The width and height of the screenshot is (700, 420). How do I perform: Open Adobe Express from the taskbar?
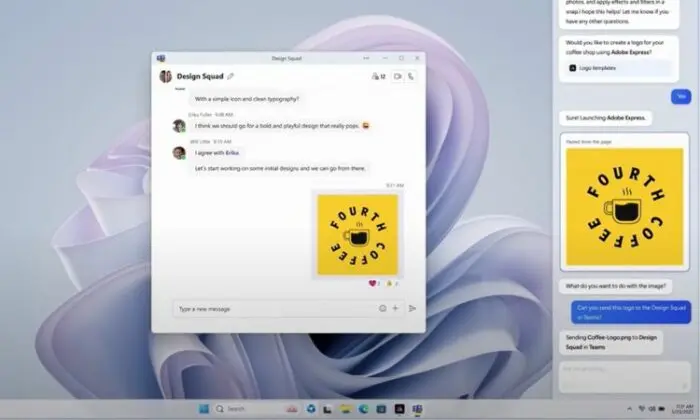[x=400, y=409]
